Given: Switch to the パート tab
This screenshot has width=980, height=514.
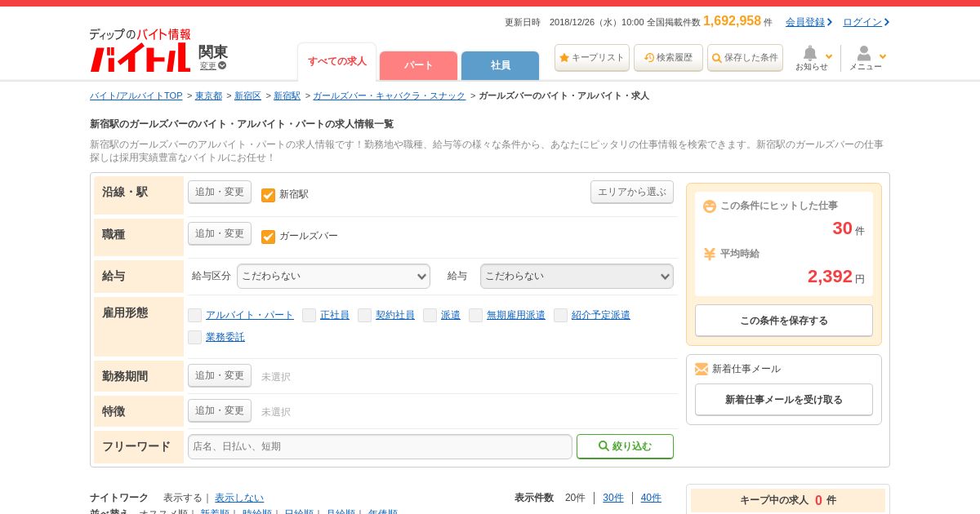Looking at the screenshot, I should [418, 65].
